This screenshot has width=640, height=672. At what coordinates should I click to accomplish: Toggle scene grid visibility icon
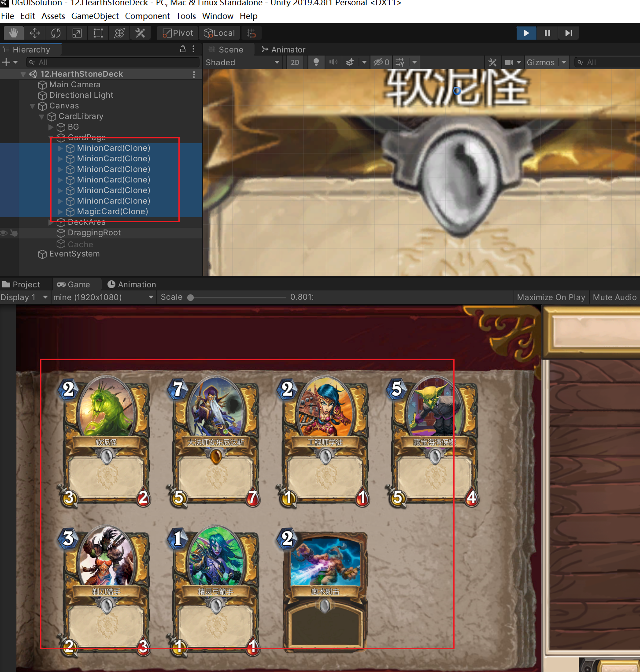coord(400,63)
